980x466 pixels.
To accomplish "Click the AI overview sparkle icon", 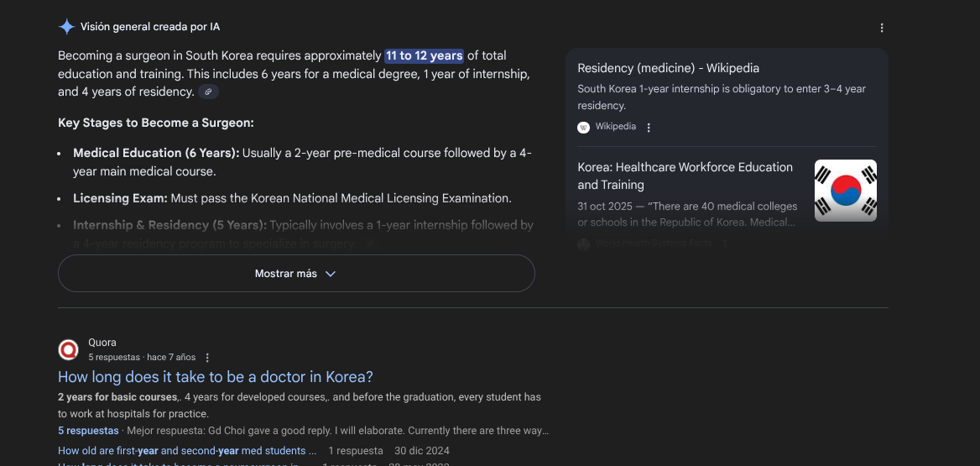I will coord(66,27).
